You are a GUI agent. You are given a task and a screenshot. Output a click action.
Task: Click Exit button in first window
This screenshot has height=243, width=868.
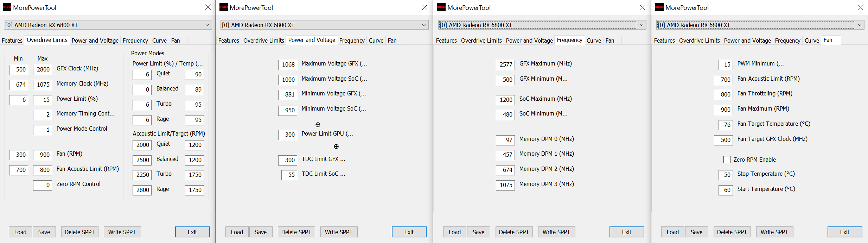192,232
